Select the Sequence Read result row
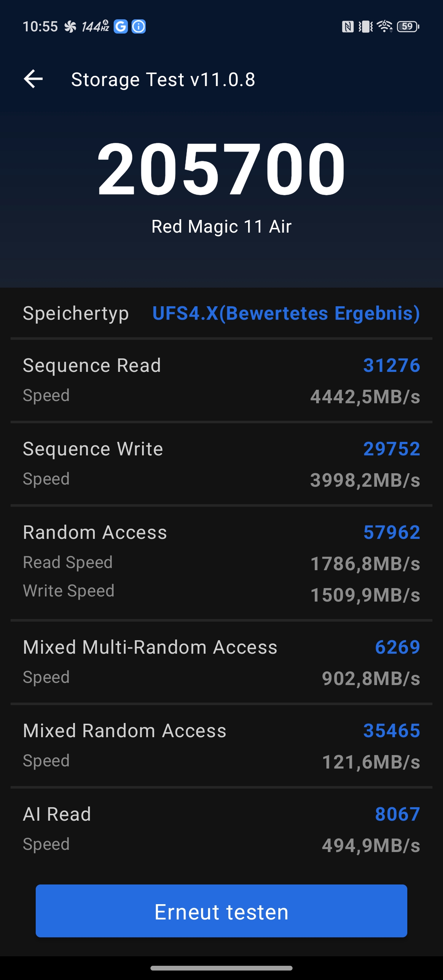The height and width of the screenshot is (980, 443). coord(221,380)
